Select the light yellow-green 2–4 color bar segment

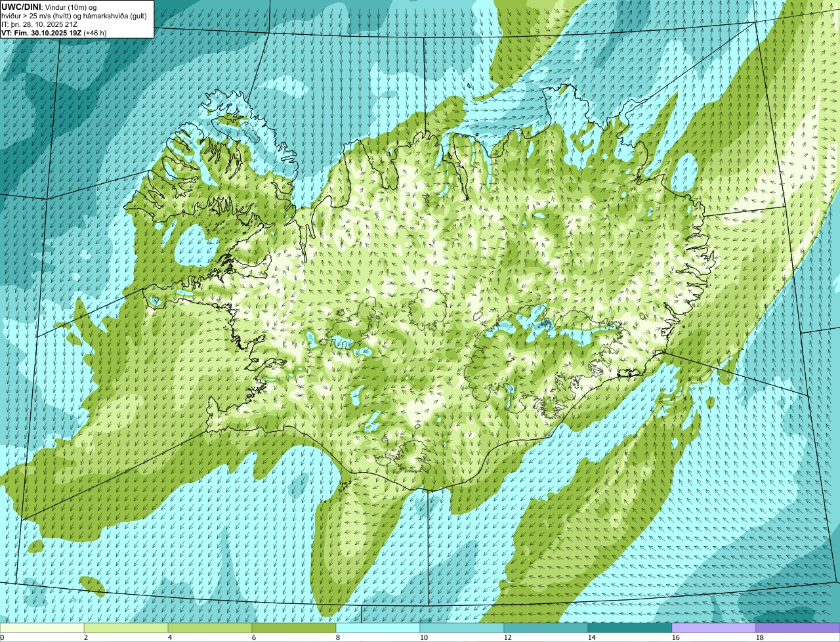click(126, 628)
